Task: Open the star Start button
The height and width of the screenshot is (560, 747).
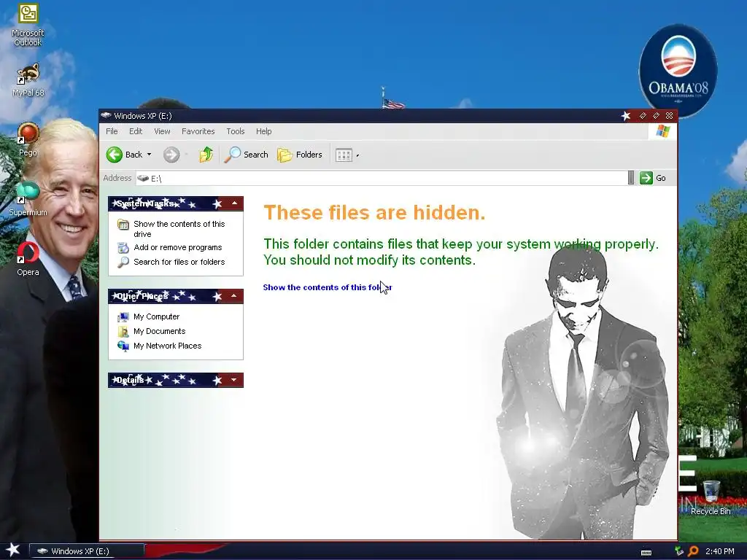Action: 13,550
